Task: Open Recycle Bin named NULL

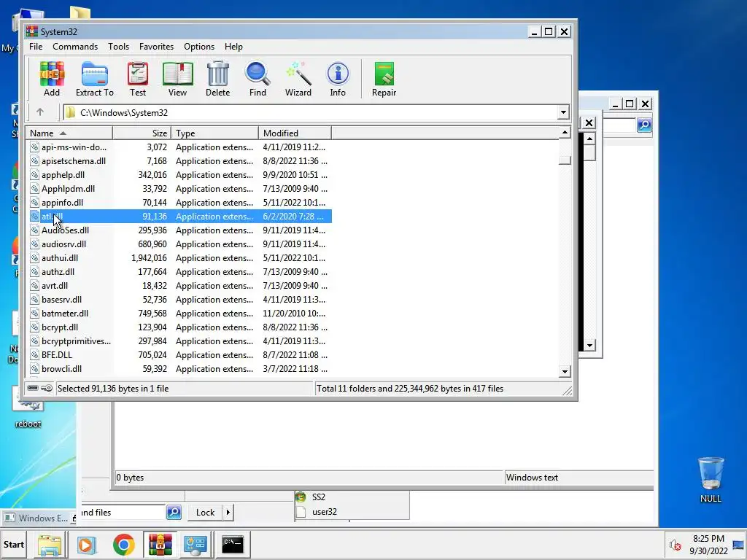Action: coord(711,480)
